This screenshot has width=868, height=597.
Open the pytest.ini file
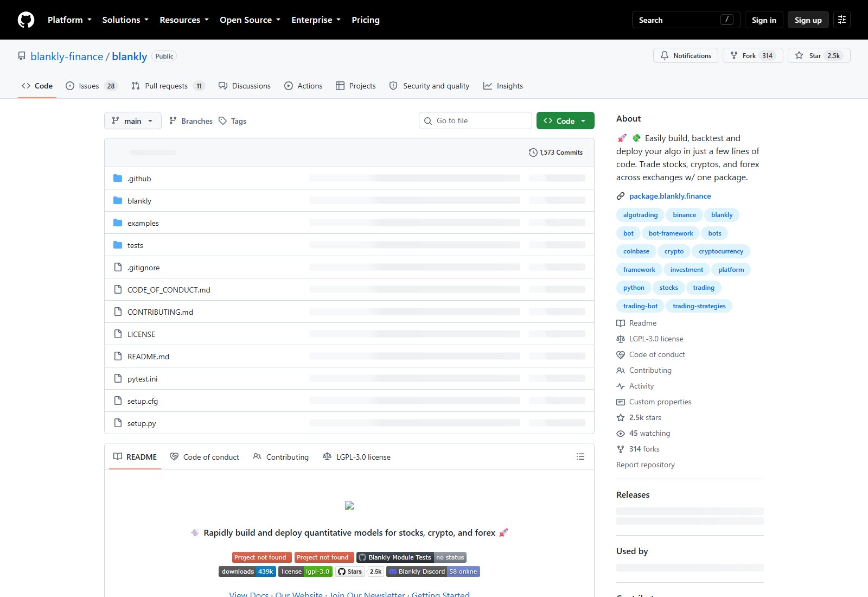point(142,379)
